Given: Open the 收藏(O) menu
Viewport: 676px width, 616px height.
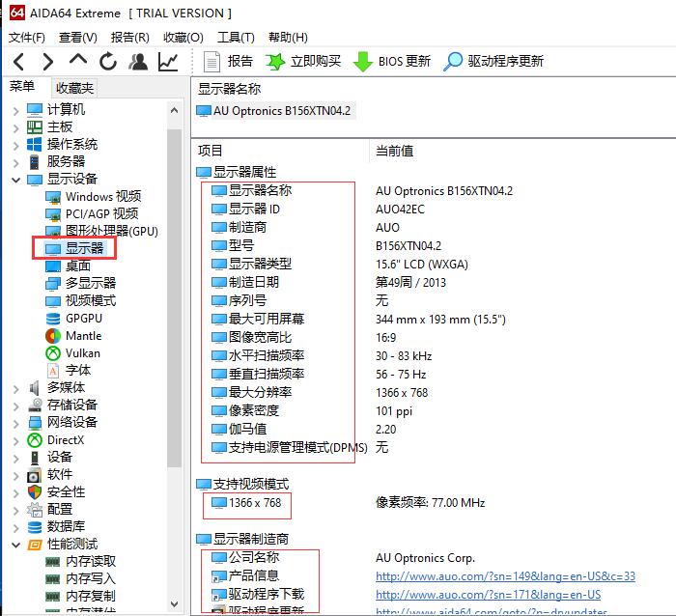Looking at the screenshot, I should pyautogui.click(x=183, y=38).
